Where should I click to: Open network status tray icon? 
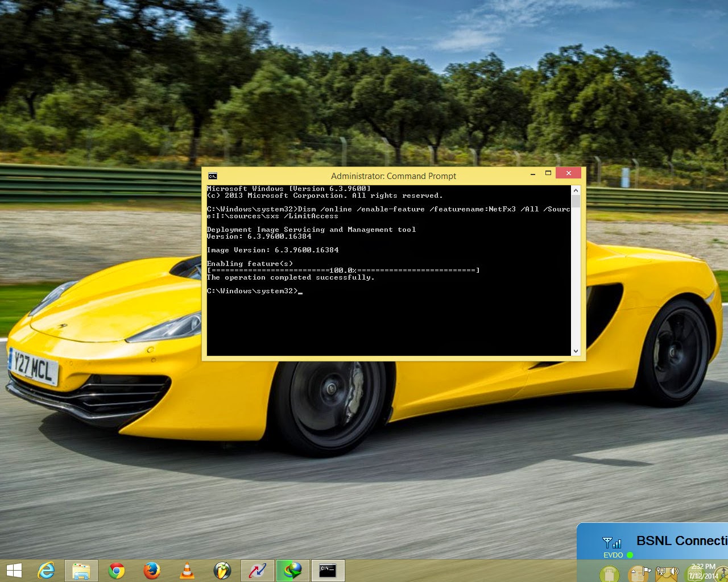(x=661, y=571)
